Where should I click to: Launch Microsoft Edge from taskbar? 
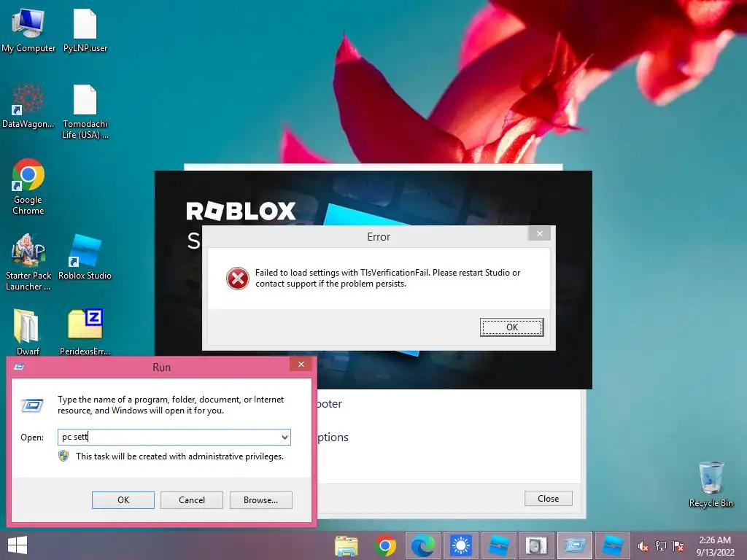tap(422, 545)
